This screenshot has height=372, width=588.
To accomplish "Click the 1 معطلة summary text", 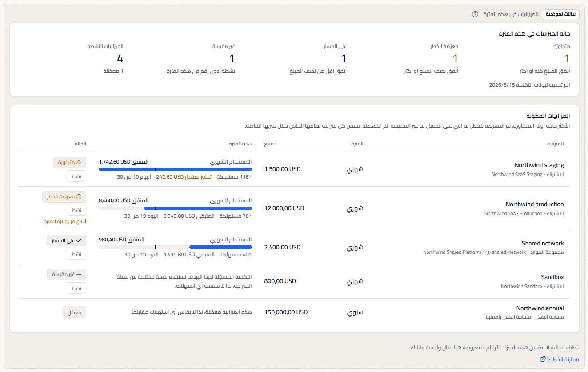I will coord(113,71).
